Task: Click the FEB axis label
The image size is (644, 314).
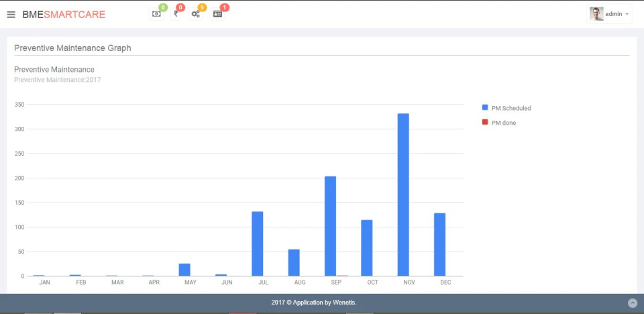Action: tap(81, 282)
